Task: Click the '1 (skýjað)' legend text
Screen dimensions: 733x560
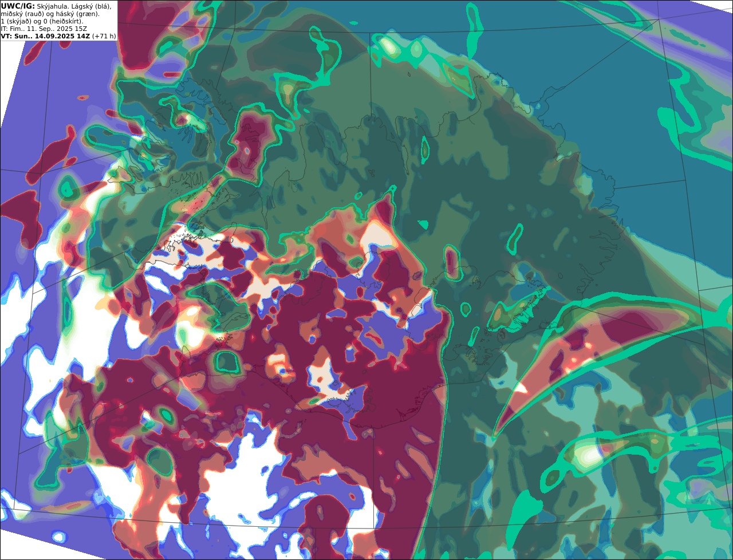Action: pyautogui.click(x=16, y=21)
